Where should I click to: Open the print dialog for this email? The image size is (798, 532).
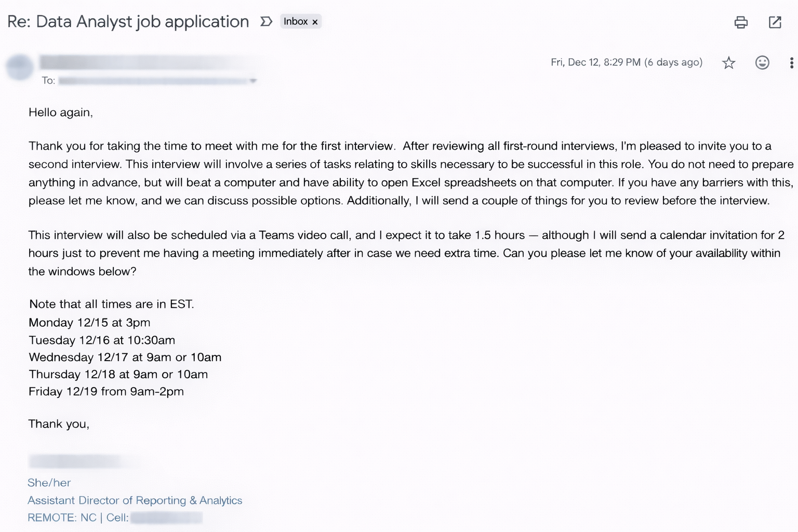[741, 22]
